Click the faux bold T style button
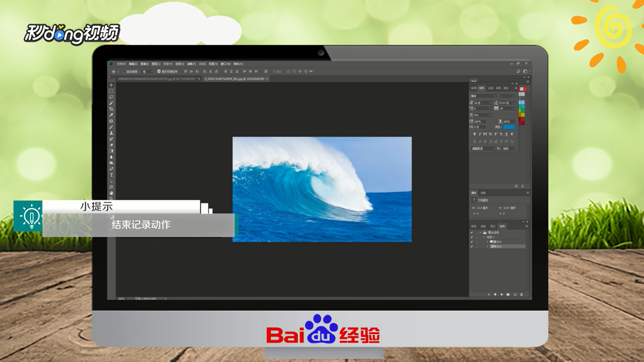 (474, 134)
